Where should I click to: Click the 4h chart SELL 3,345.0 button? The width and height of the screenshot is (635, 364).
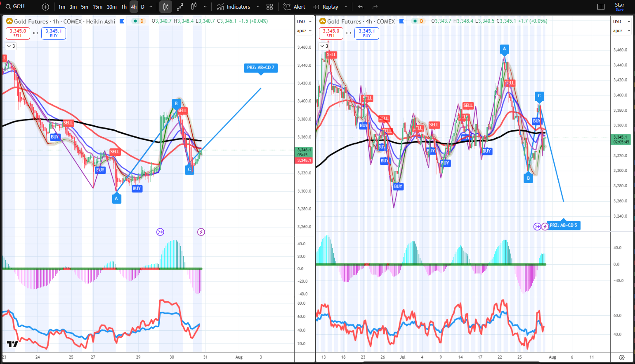click(331, 33)
